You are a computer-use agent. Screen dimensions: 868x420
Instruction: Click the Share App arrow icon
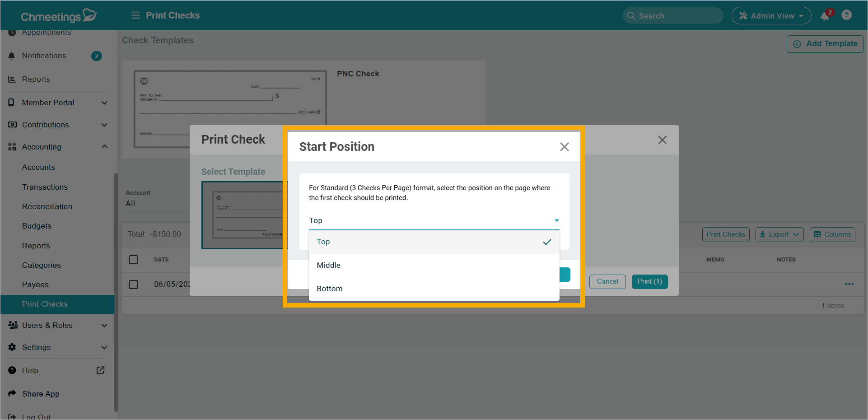pyautogui.click(x=12, y=393)
